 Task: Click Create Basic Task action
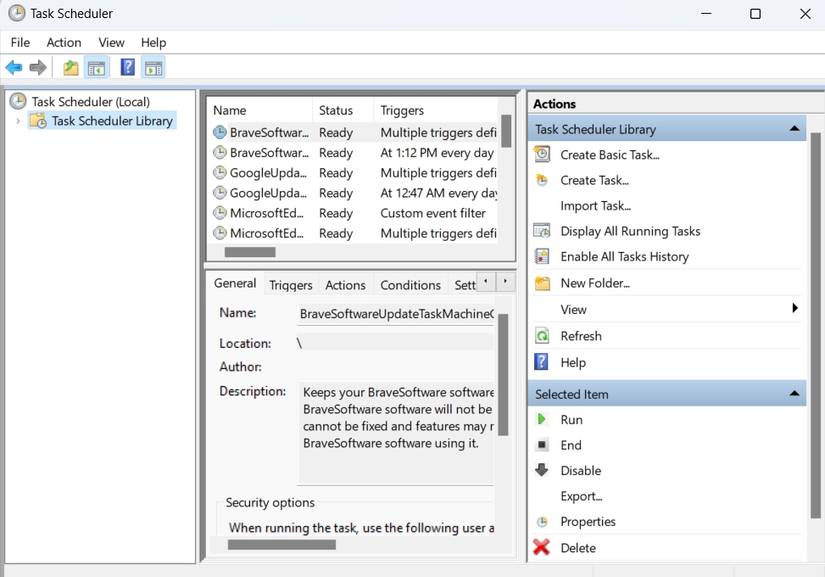point(609,155)
